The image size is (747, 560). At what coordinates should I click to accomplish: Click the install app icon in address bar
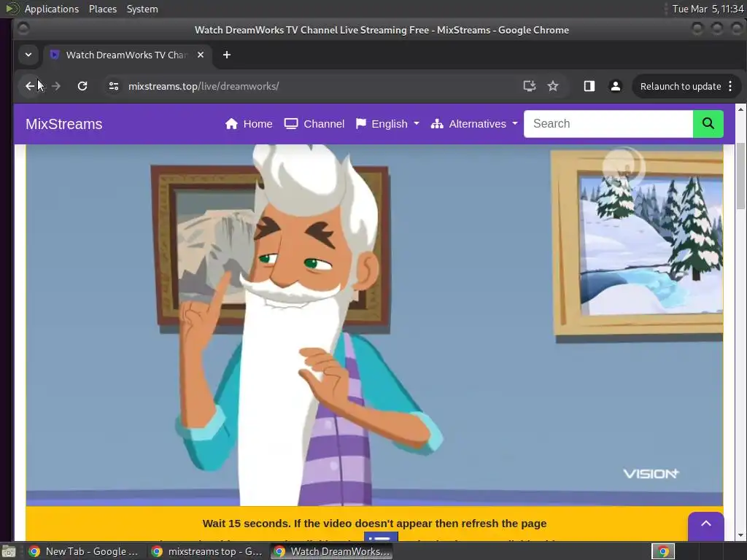(x=530, y=86)
